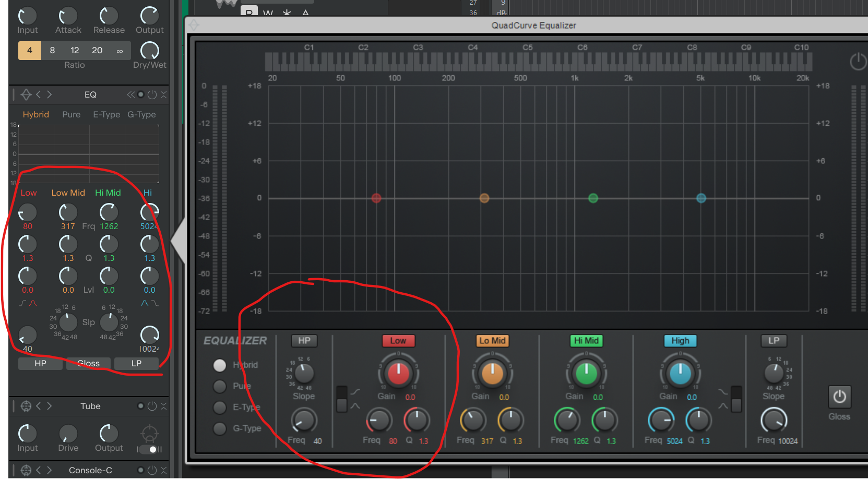Click the QuadCurve Equalizer top-right power icon
Image resolution: width=868 pixels, height=479 pixels.
click(858, 62)
